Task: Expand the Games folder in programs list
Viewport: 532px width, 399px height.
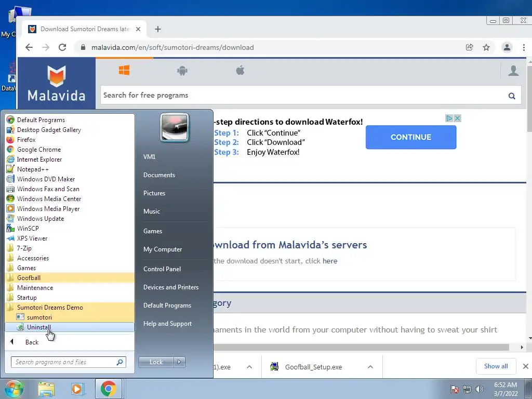Action: point(70,268)
